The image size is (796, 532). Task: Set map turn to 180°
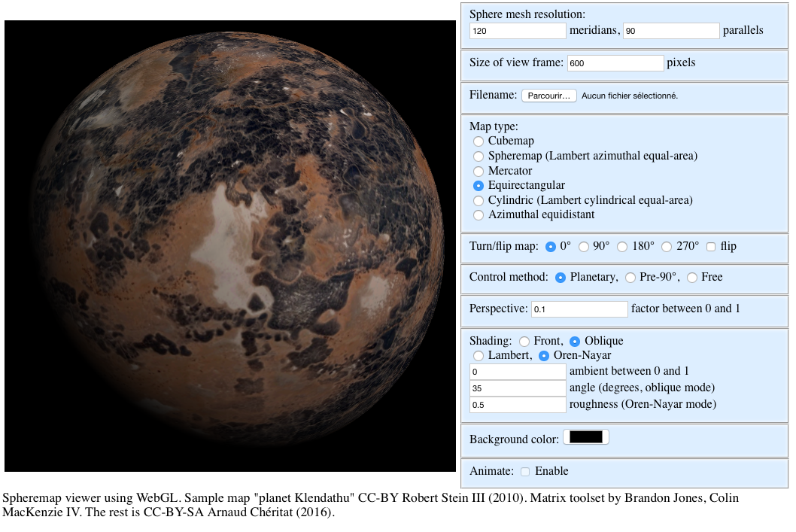(622, 247)
